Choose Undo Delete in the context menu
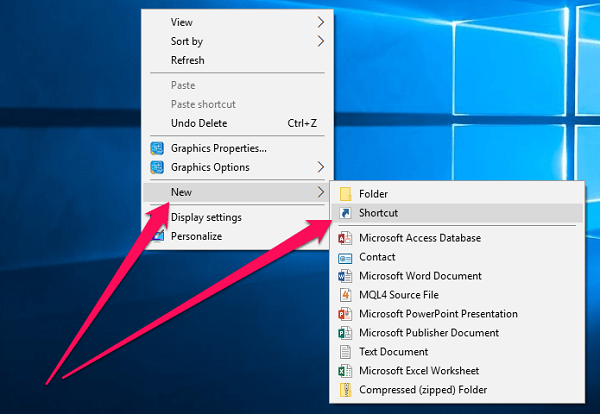 point(199,123)
